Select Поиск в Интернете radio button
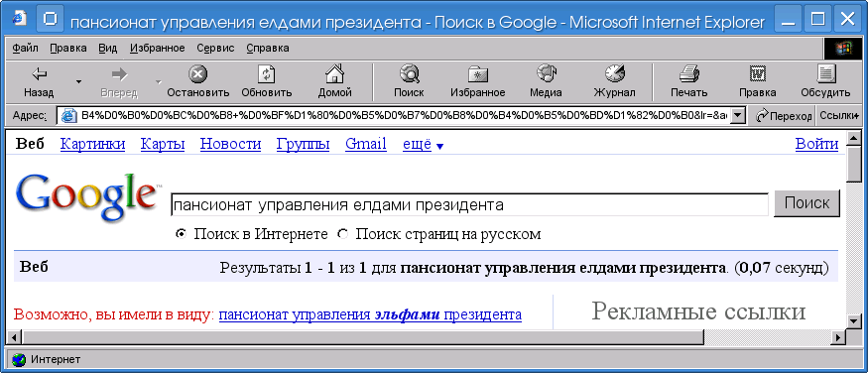Image resolution: width=868 pixels, height=373 pixels. [180, 234]
